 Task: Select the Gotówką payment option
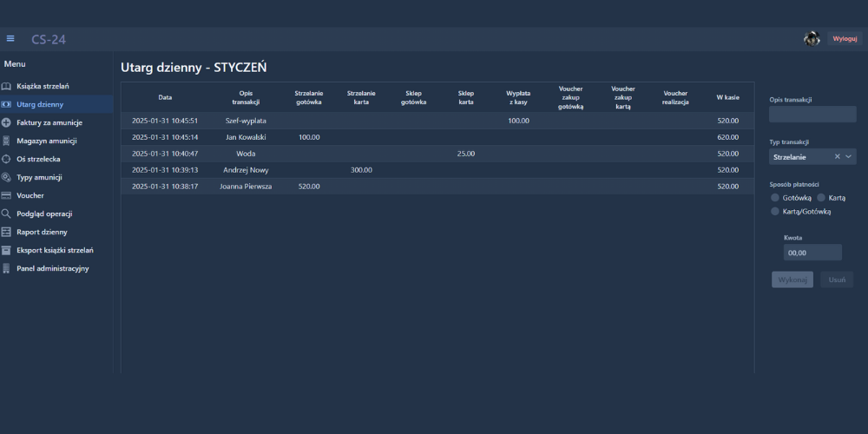pyautogui.click(x=775, y=198)
